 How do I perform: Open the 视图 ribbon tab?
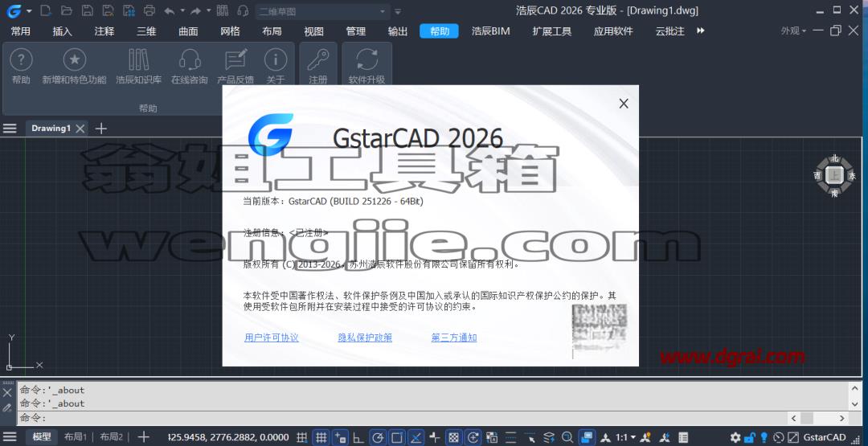(314, 31)
